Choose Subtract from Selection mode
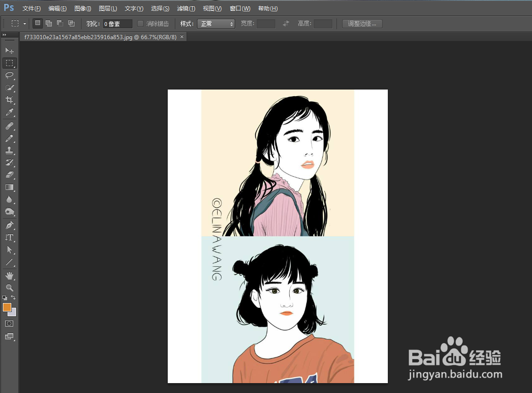Image resolution: width=532 pixels, height=393 pixels. click(x=60, y=23)
